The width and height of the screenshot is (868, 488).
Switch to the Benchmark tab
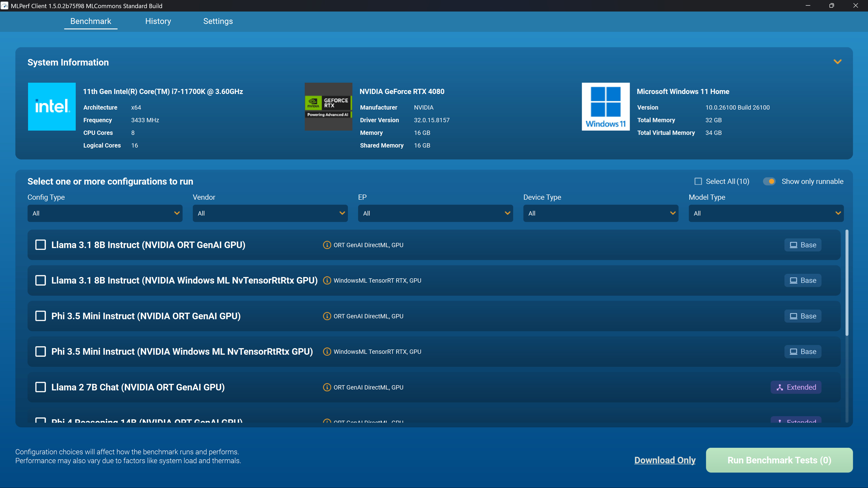(91, 21)
